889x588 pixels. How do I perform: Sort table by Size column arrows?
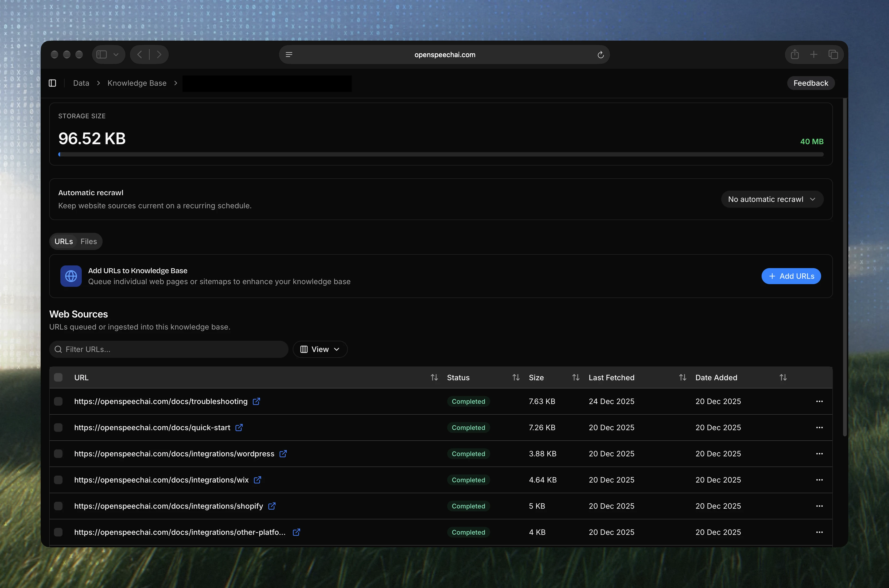576,377
